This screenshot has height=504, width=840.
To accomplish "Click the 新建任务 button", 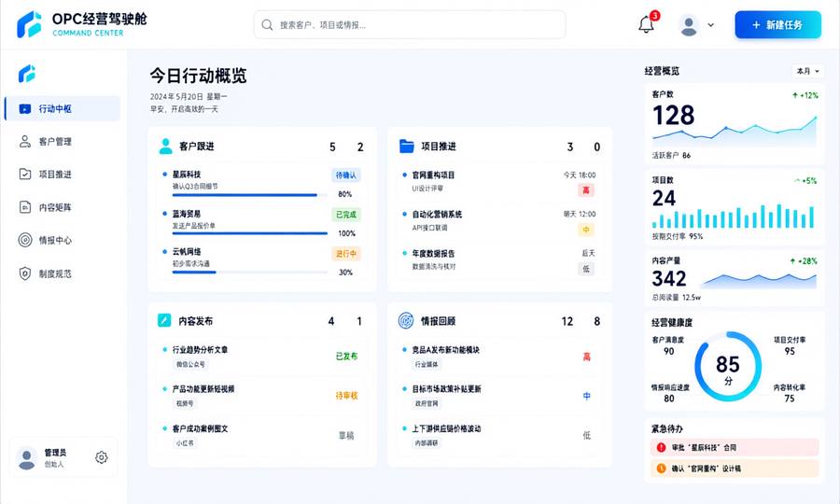I will (777, 24).
